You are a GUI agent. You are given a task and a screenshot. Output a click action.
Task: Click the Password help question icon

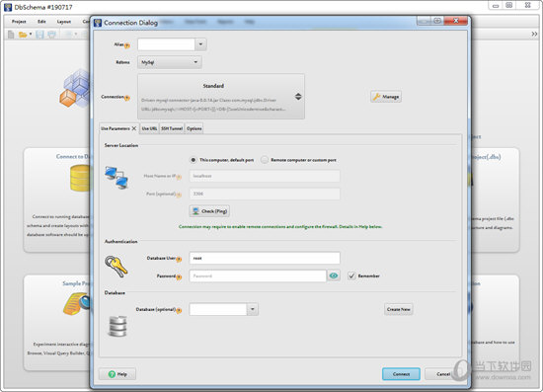(179, 277)
